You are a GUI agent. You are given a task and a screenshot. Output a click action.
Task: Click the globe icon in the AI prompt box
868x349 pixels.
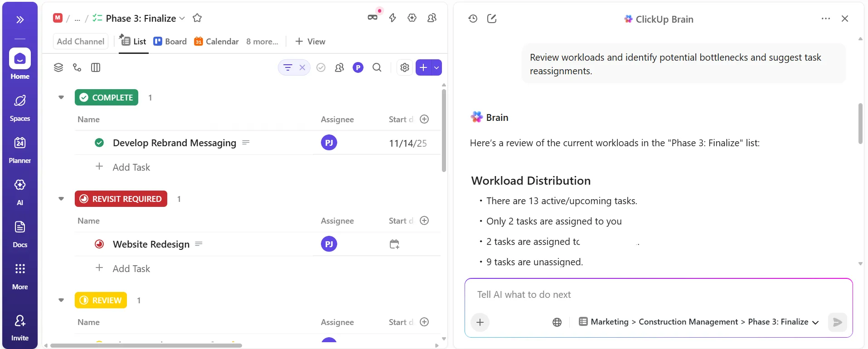pos(557,322)
